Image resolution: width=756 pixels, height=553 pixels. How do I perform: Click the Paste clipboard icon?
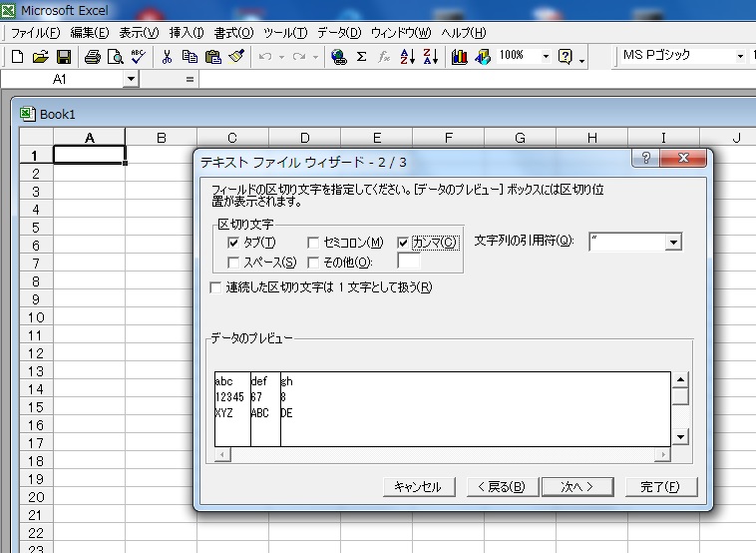point(212,57)
